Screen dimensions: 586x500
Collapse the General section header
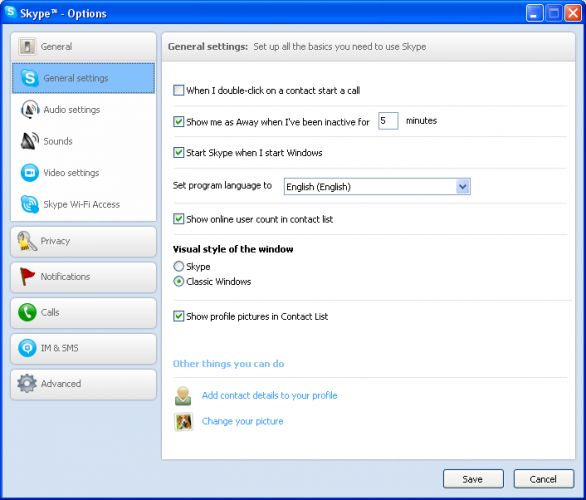[x=83, y=47]
